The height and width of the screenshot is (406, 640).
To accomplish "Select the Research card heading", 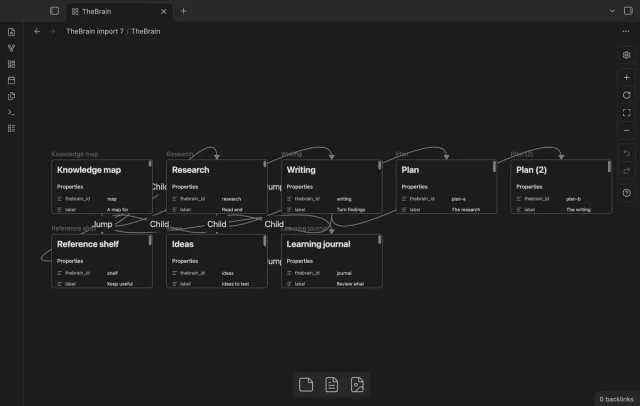I will click(x=191, y=170).
